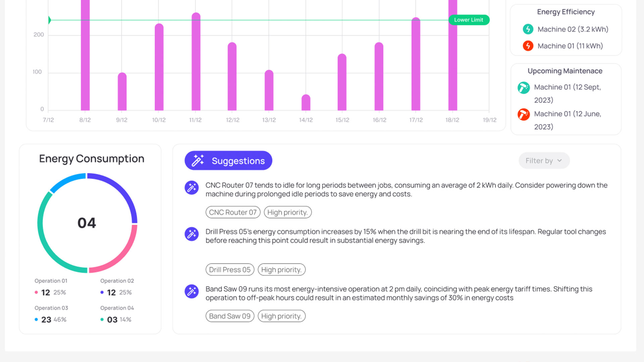Click the Suggestions button
Image resolution: width=644 pixels, height=362 pixels.
tap(228, 161)
